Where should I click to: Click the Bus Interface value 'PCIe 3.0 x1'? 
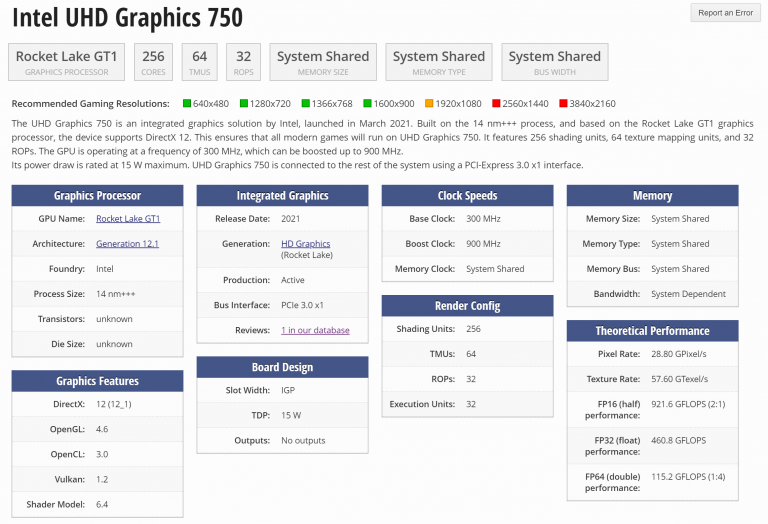point(302,305)
